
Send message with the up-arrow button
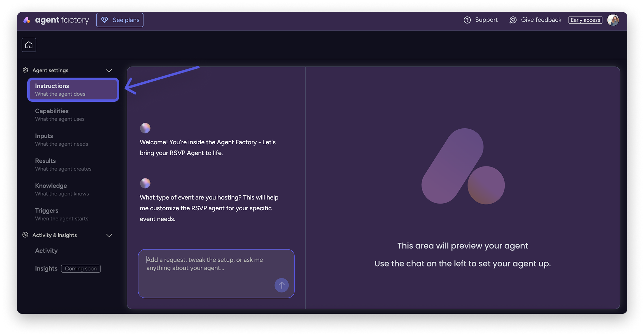click(x=282, y=285)
